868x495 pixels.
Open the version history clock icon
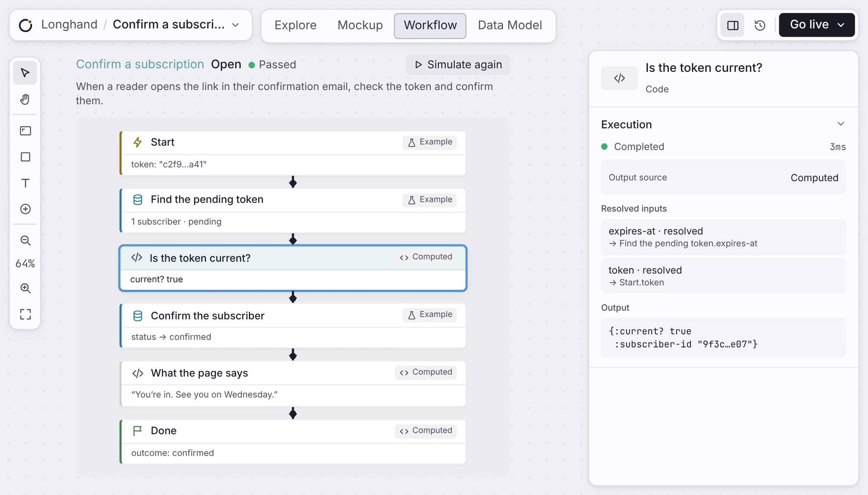point(760,25)
